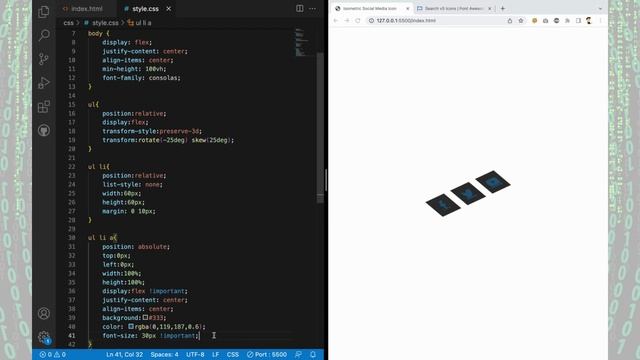Click the LF end-of-line status item

click(x=216, y=354)
